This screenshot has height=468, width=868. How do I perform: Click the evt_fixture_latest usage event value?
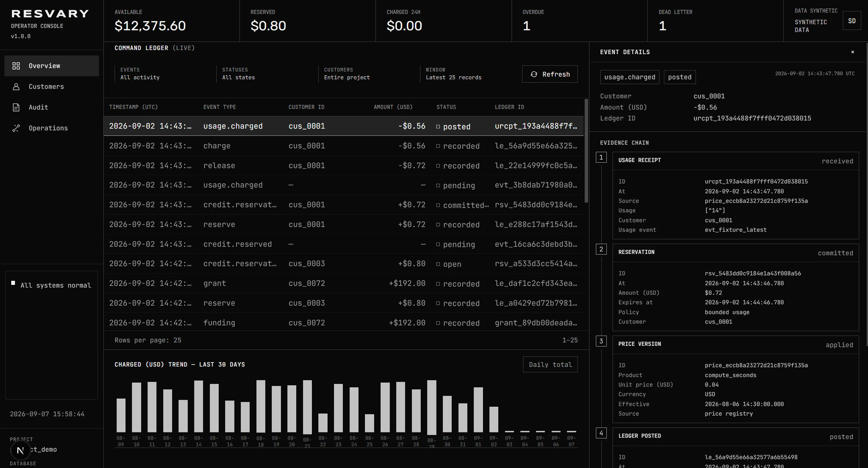coord(736,230)
